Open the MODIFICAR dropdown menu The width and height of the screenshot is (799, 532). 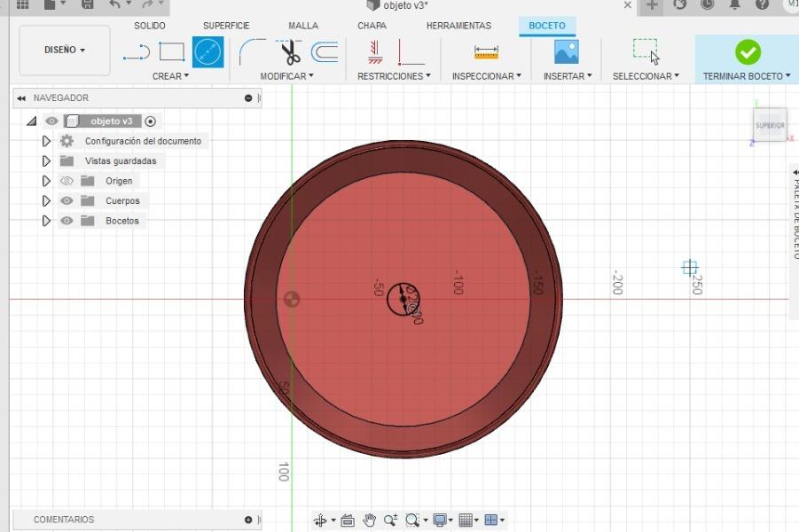287,76
